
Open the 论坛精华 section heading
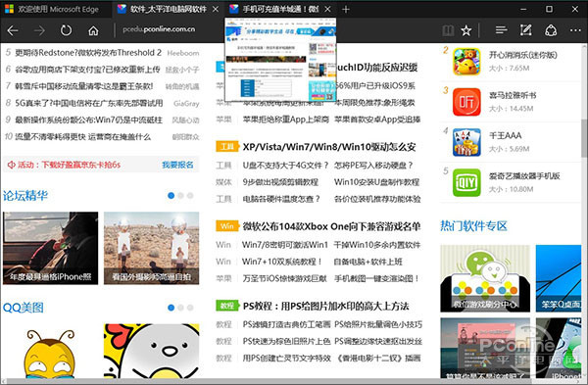tap(25, 195)
